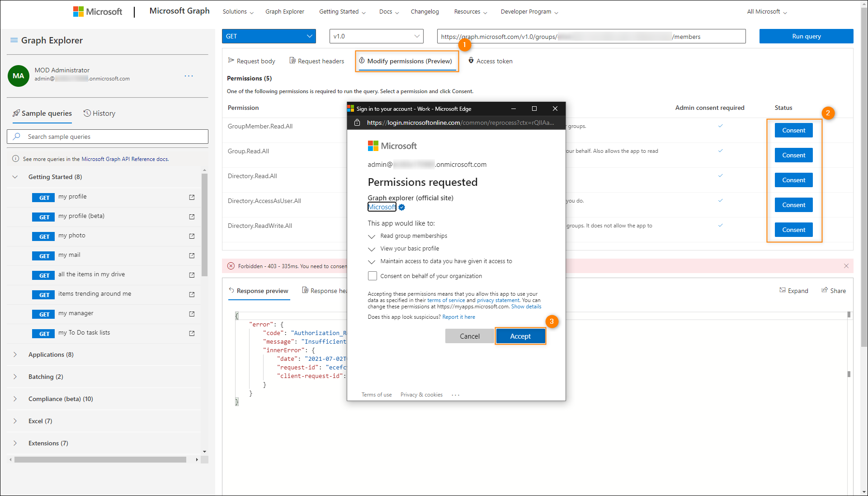Viewport: 868px width, 496px height.
Task: Click the Share icon in response pane
Action: (825, 290)
